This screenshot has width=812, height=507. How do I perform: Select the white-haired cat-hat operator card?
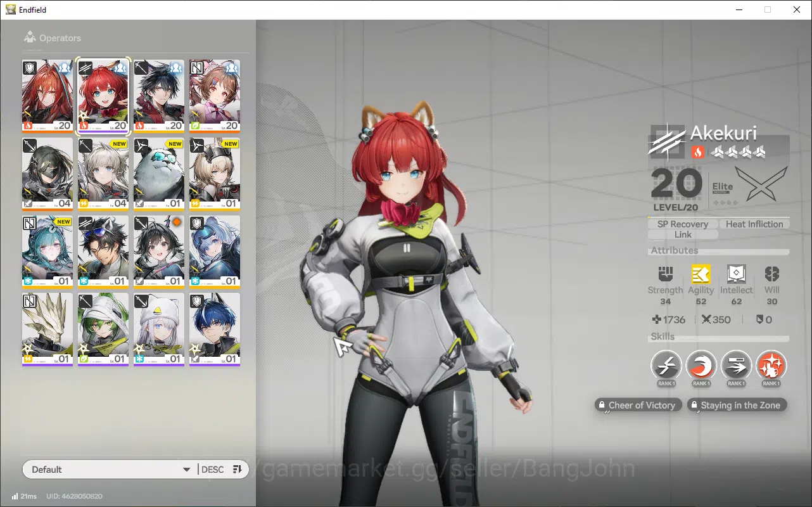click(x=159, y=330)
